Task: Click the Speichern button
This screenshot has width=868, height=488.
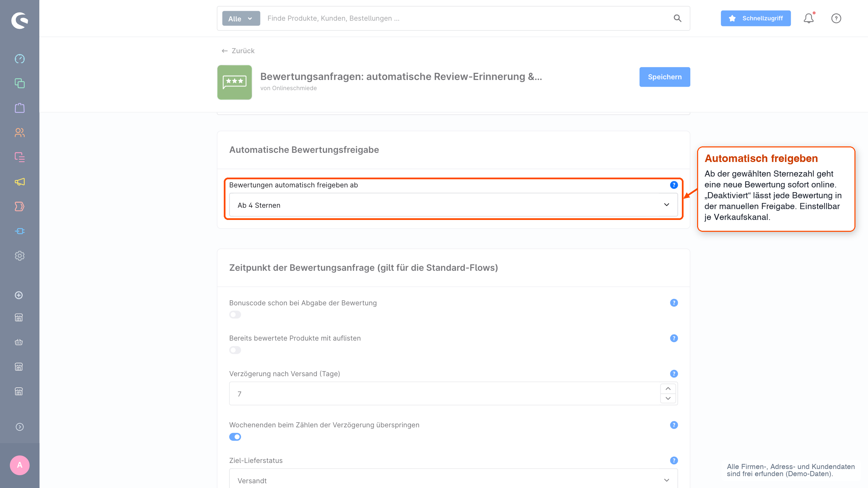Action: coord(665,77)
